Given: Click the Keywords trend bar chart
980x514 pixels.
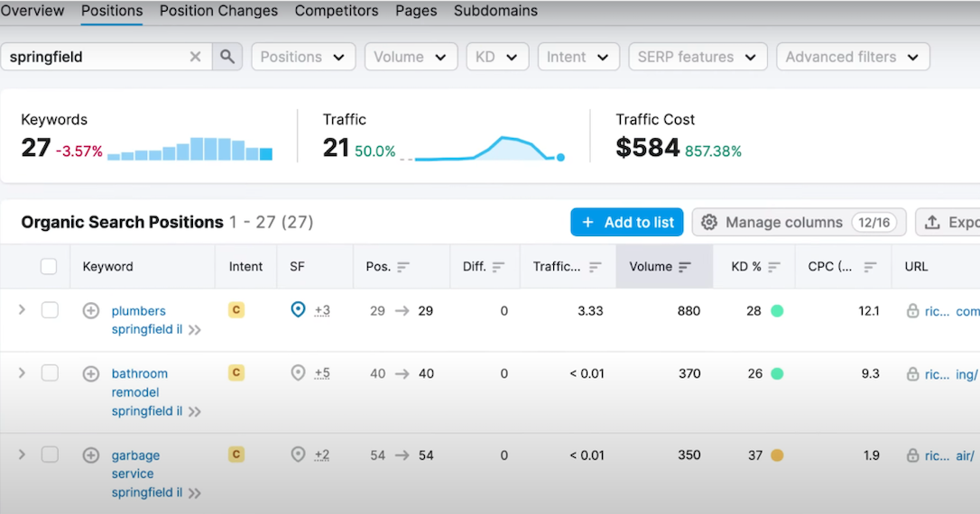Looking at the screenshot, I should 190,149.
